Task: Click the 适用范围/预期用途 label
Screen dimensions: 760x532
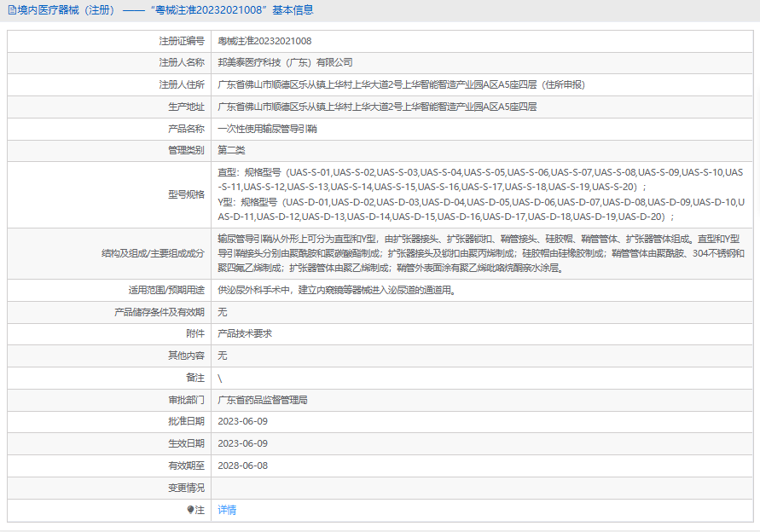Action: [166, 290]
